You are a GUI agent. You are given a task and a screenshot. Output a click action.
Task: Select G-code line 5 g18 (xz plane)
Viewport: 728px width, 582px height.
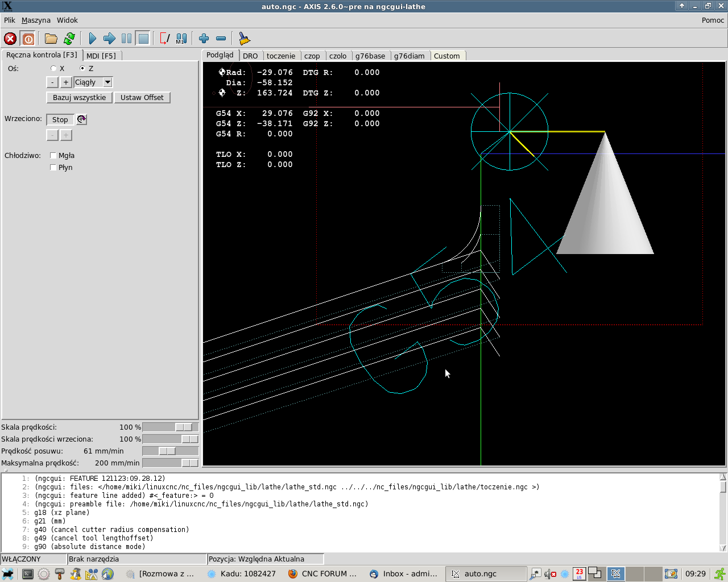tap(62, 513)
